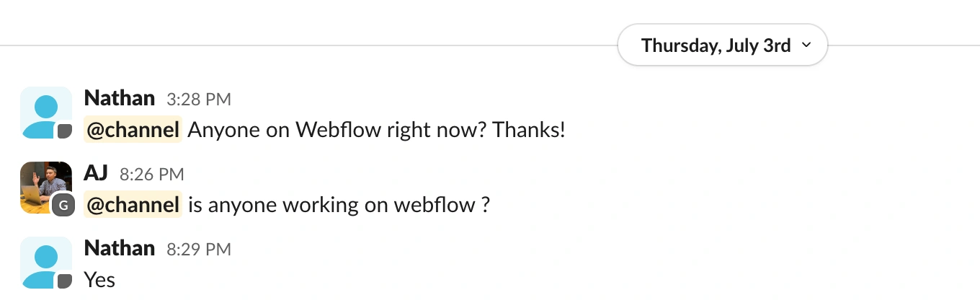Select Nathan's 'Yes' reply message
Viewport: 980px width, 303px height.
[99, 279]
